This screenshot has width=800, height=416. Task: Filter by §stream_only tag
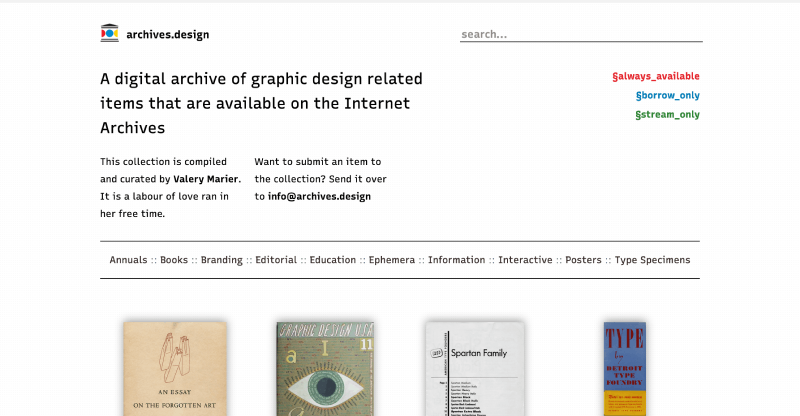667,115
